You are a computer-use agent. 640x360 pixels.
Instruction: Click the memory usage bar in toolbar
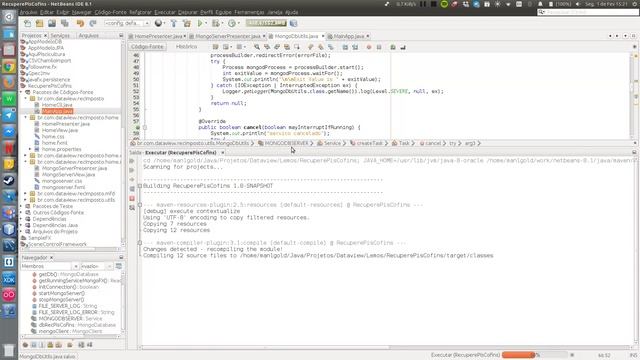click(x=266, y=24)
